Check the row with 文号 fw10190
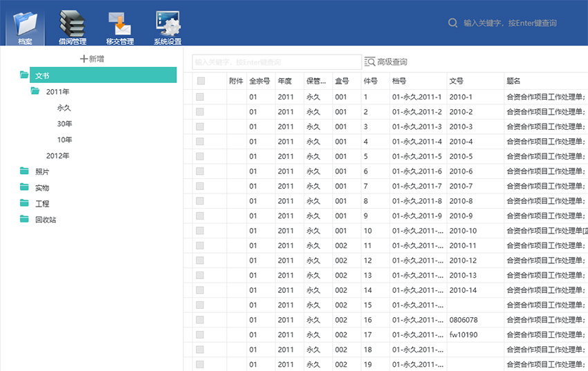 point(200,334)
